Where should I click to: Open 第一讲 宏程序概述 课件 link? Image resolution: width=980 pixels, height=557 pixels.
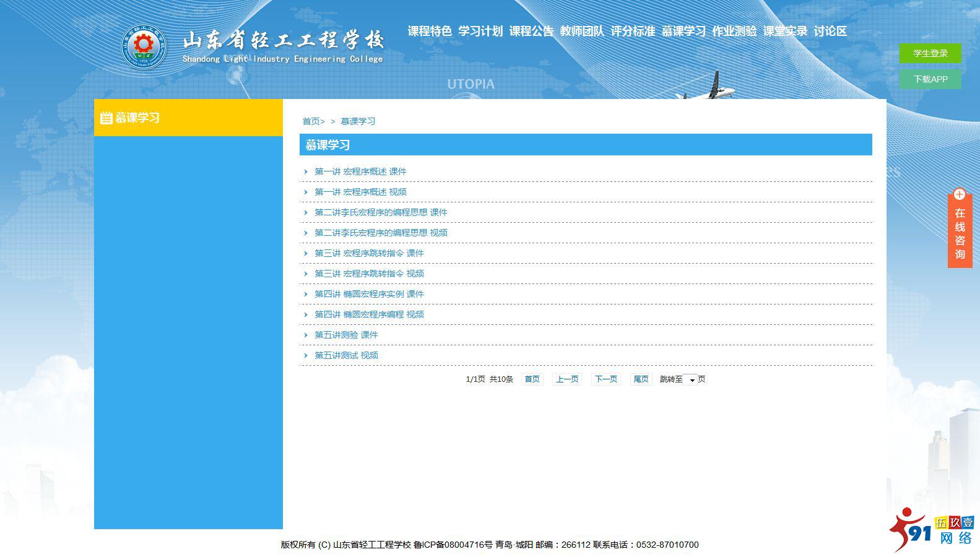click(360, 171)
